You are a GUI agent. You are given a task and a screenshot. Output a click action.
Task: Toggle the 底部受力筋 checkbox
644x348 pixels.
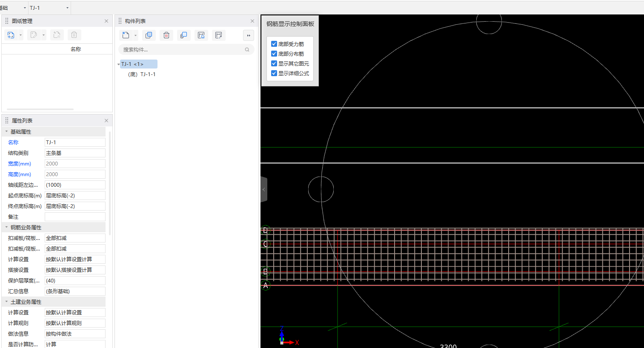274,44
